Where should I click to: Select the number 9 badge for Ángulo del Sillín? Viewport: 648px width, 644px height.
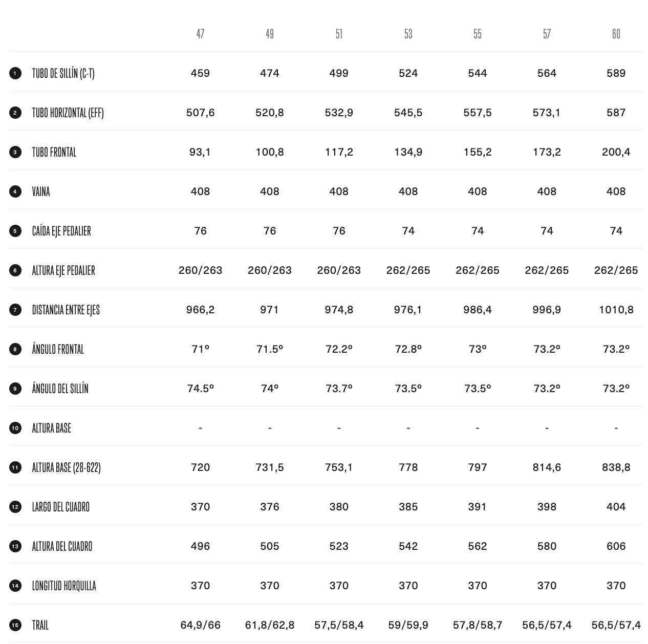[x=15, y=389]
